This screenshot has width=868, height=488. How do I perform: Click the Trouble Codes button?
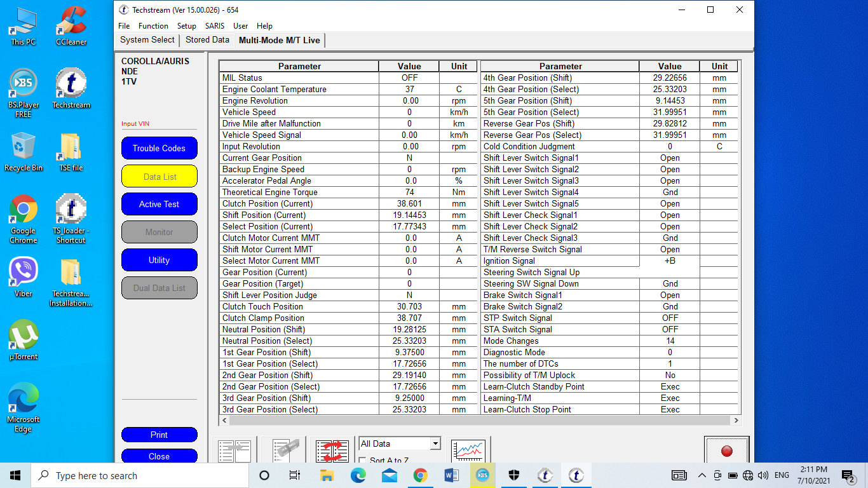(159, 148)
